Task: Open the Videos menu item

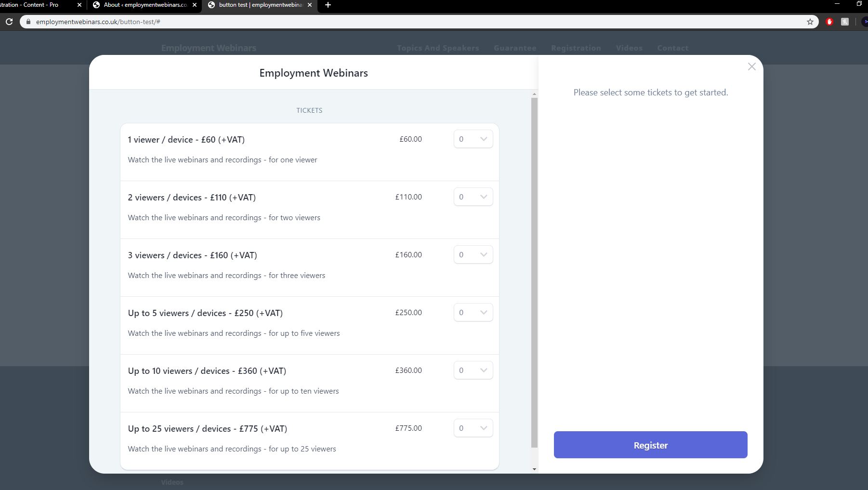Action: (x=629, y=48)
